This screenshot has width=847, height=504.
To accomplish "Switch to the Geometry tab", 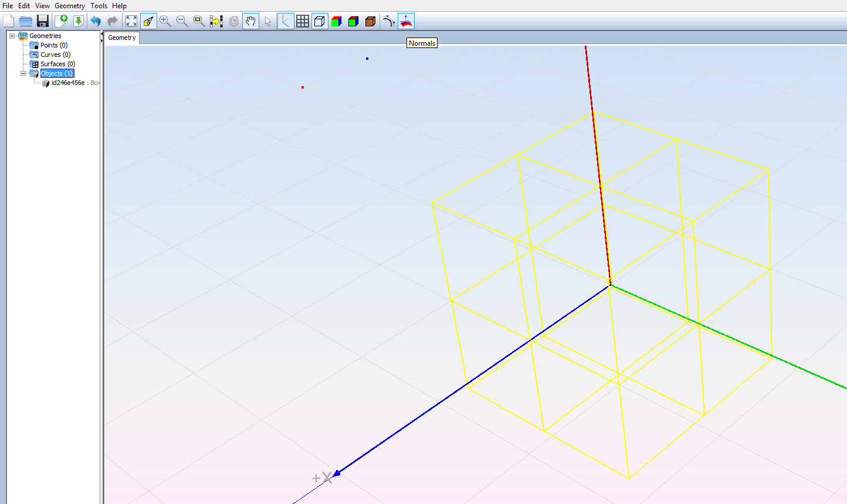I will point(122,38).
